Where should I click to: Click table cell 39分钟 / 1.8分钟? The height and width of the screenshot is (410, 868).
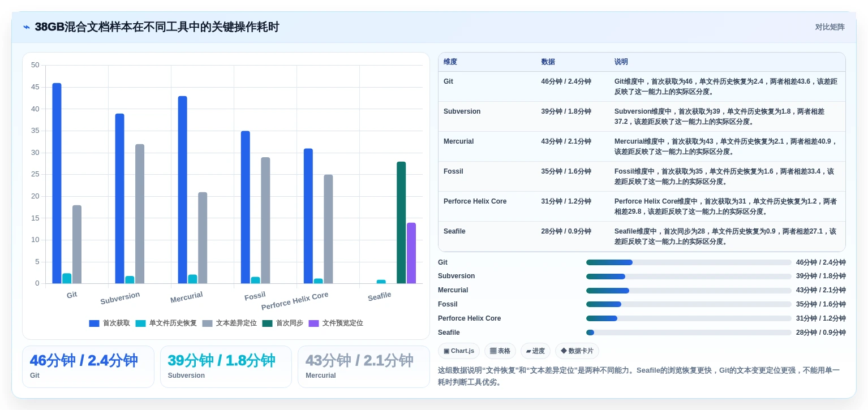(566, 111)
